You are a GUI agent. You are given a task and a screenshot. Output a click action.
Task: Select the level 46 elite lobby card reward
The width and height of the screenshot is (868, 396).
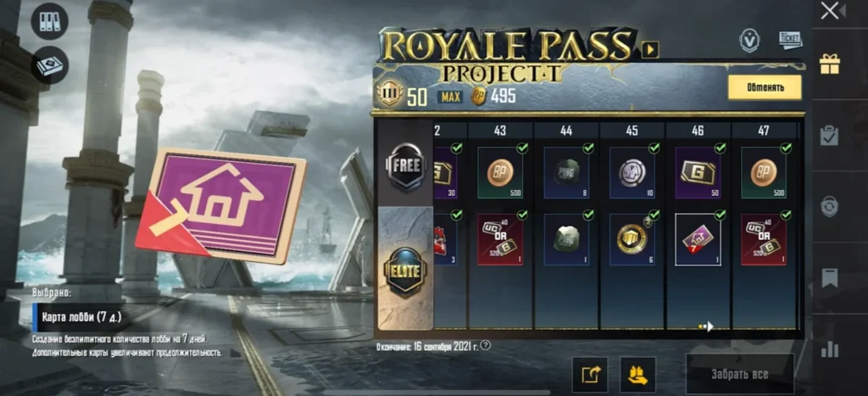coord(698,240)
